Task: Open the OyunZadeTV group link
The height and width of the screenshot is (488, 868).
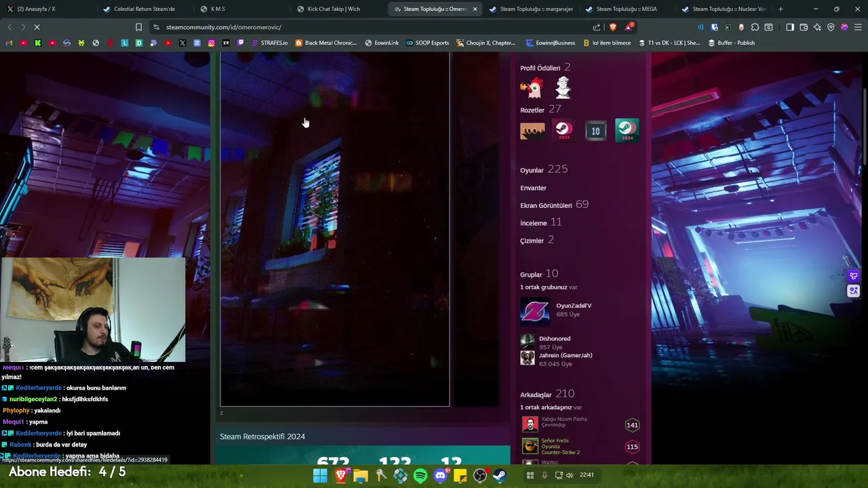Action: tap(574, 306)
